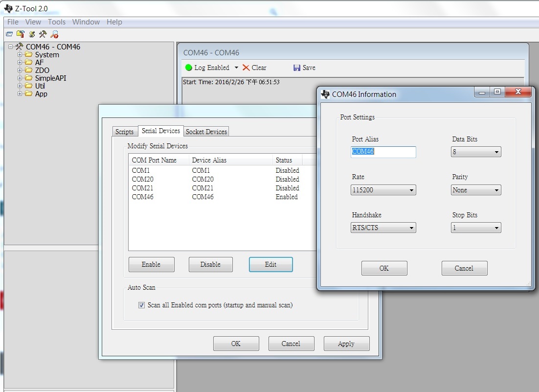Click Cancel in the serial devices settings dialog
The image size is (539, 392).
[291, 344]
